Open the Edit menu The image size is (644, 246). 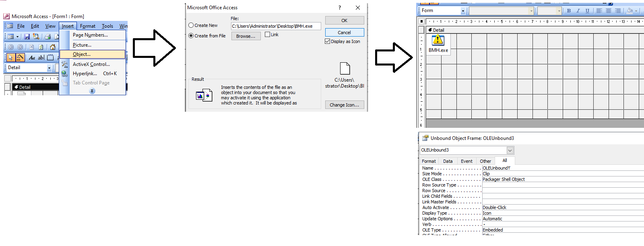pos(35,26)
